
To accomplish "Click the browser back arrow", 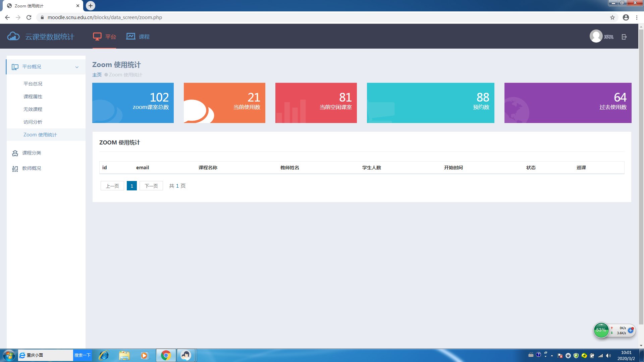I will 7,17.
